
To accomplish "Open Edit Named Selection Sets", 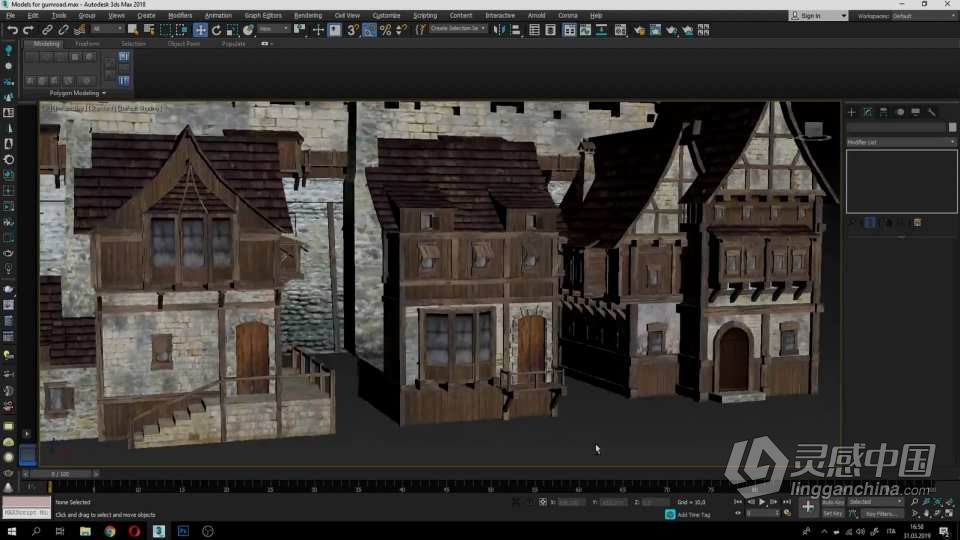I will [x=420, y=29].
